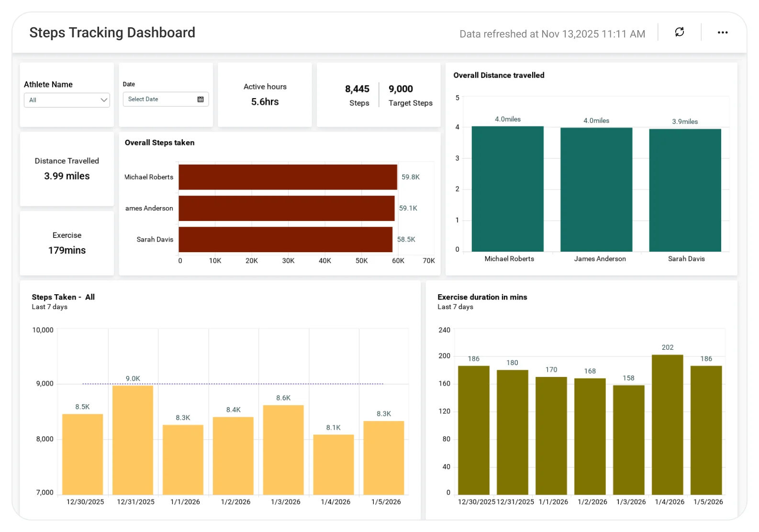
Task: Click the 58.5K steps data label
Action: coord(406,239)
